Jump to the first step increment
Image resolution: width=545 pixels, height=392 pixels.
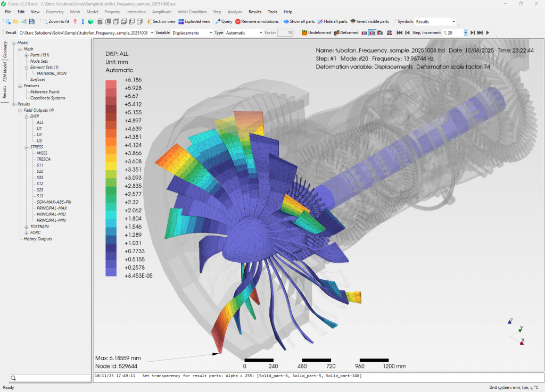[399, 33]
